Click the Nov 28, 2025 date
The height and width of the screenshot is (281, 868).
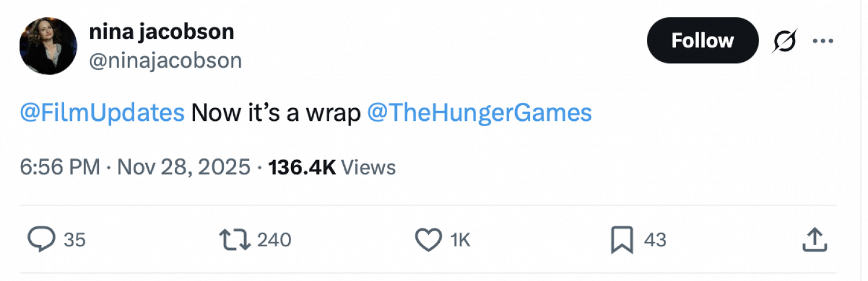coord(184,168)
